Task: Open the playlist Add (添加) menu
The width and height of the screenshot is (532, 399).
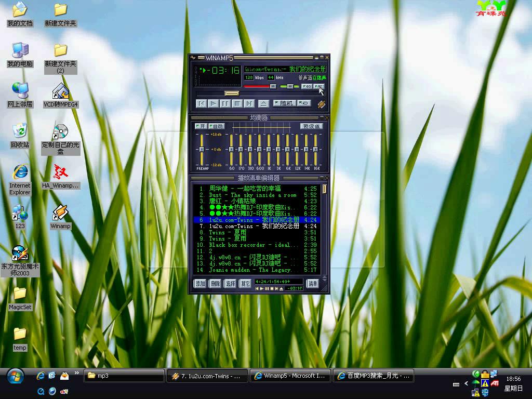Action: [200, 284]
